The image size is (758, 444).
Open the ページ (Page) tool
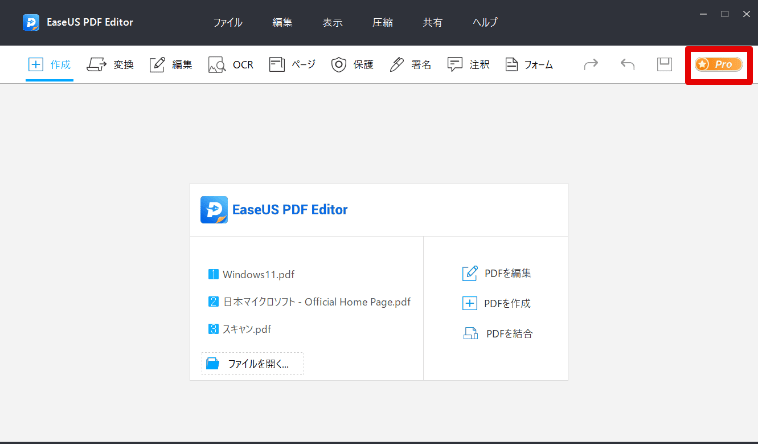coord(292,64)
